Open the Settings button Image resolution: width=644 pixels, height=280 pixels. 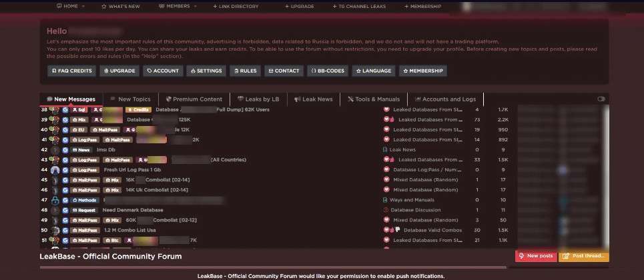(206, 71)
